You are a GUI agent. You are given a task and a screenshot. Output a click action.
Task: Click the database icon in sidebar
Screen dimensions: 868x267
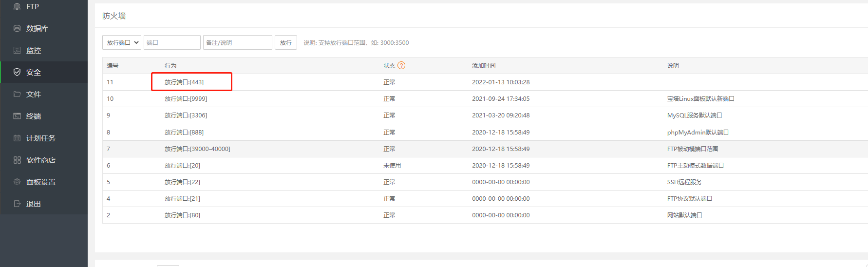tap(17, 28)
